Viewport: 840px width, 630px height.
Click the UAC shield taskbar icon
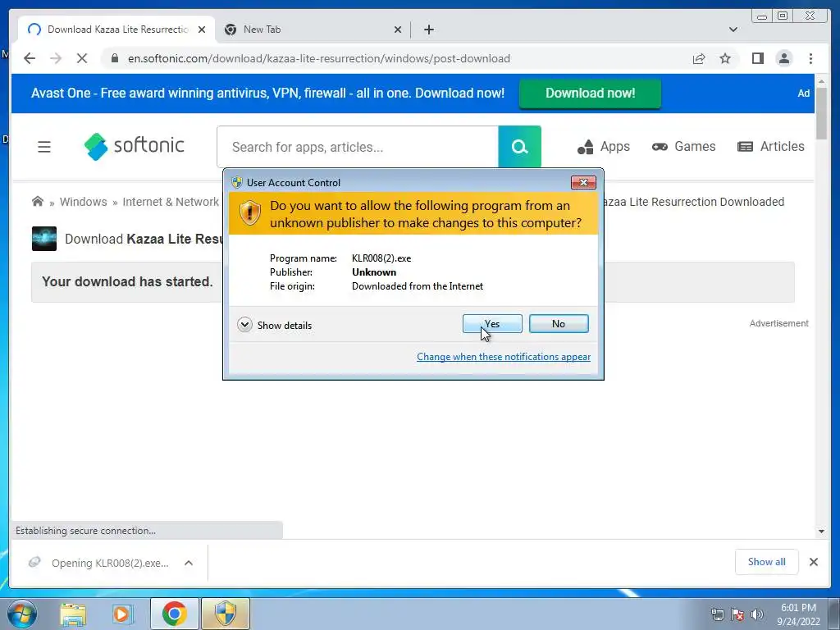pyautogui.click(x=226, y=614)
